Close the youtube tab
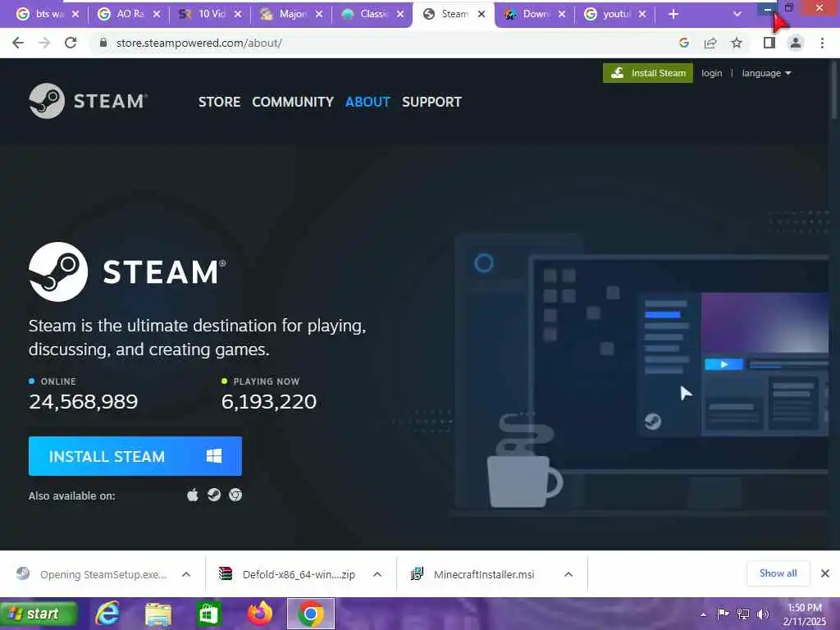This screenshot has height=630, width=840. click(x=642, y=14)
